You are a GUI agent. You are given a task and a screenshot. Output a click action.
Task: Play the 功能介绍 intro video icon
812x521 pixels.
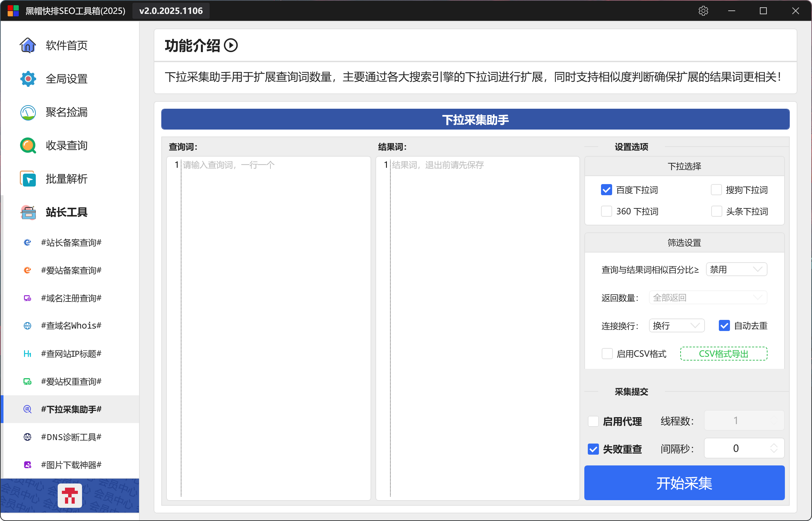(231, 46)
